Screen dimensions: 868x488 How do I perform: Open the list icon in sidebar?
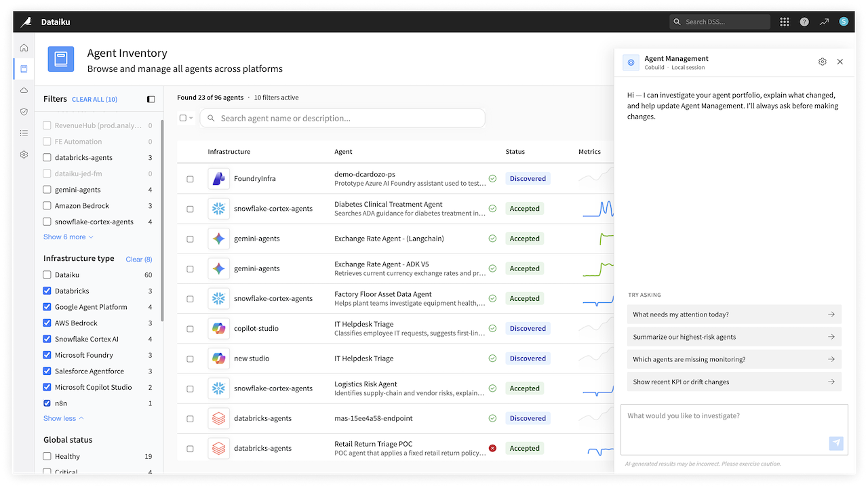coord(24,133)
